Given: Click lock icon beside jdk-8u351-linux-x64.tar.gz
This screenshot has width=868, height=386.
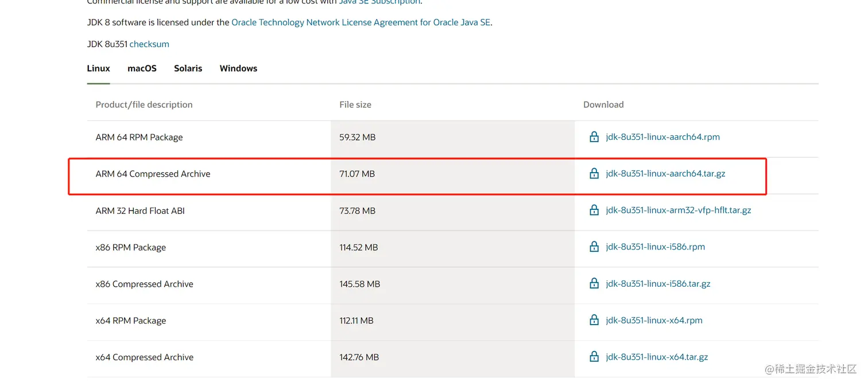Looking at the screenshot, I should 594,357.
